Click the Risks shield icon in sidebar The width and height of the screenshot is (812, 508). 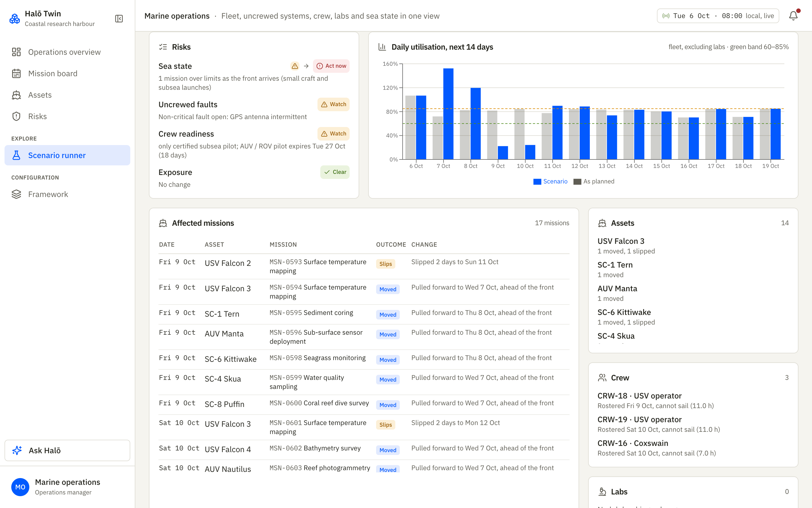16,116
